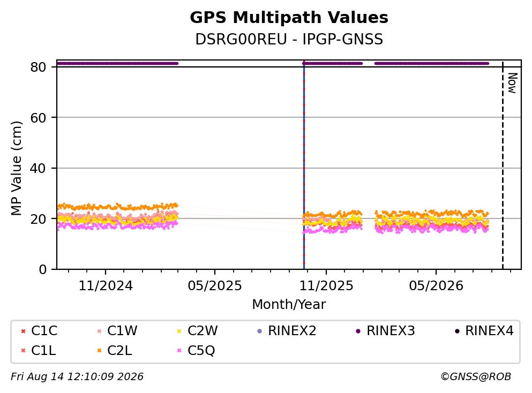The width and height of the screenshot is (532, 393).
Task: Click the C1L legend entry
Action: point(38,350)
